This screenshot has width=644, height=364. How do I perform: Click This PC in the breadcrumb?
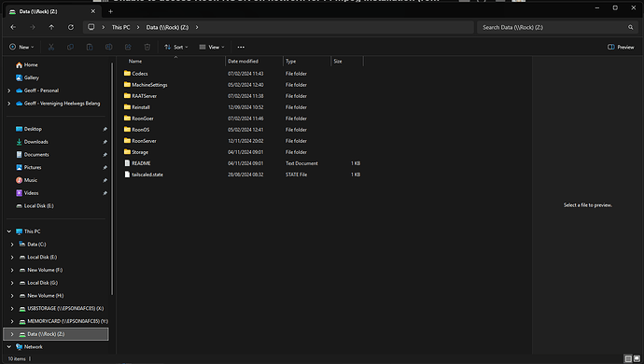[120, 27]
